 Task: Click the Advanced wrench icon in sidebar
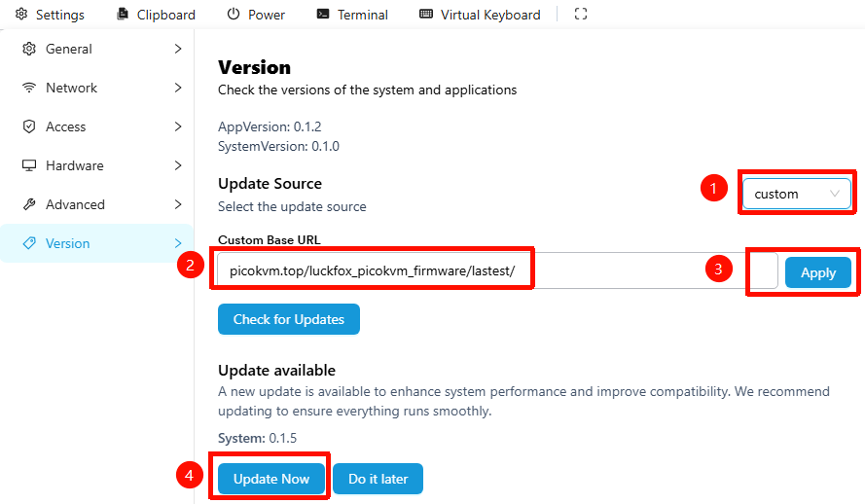(29, 204)
